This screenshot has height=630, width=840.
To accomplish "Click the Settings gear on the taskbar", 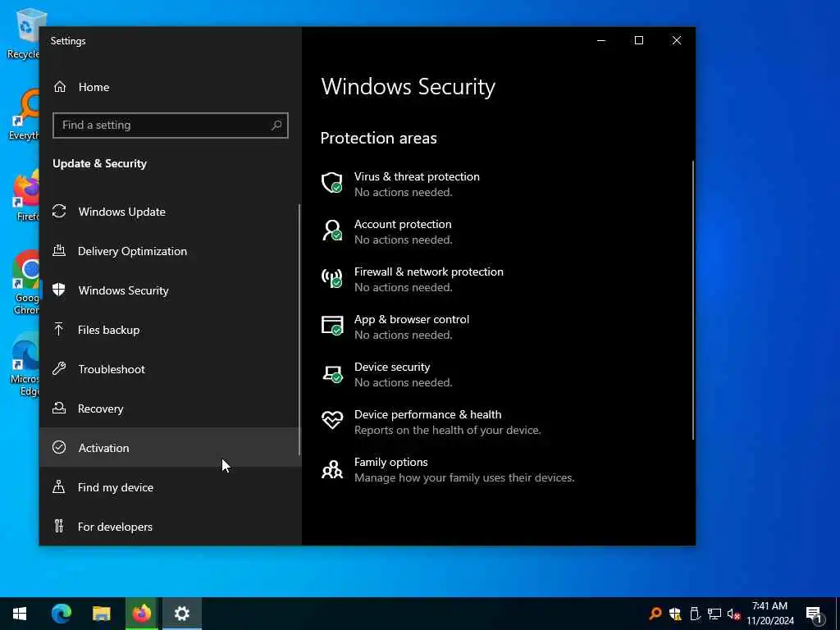I will (181, 614).
